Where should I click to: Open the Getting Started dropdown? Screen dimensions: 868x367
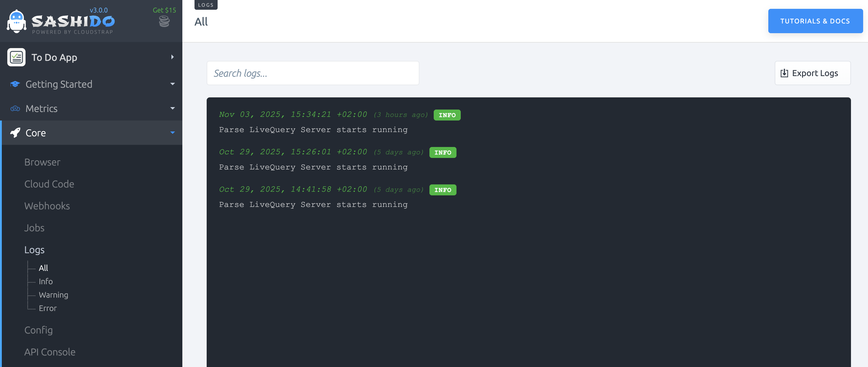[173, 84]
